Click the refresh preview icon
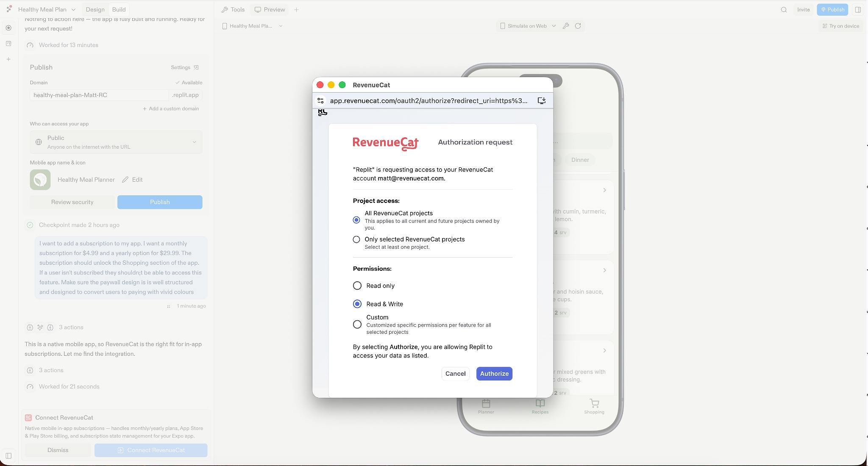Image resolution: width=868 pixels, height=466 pixels. (578, 26)
